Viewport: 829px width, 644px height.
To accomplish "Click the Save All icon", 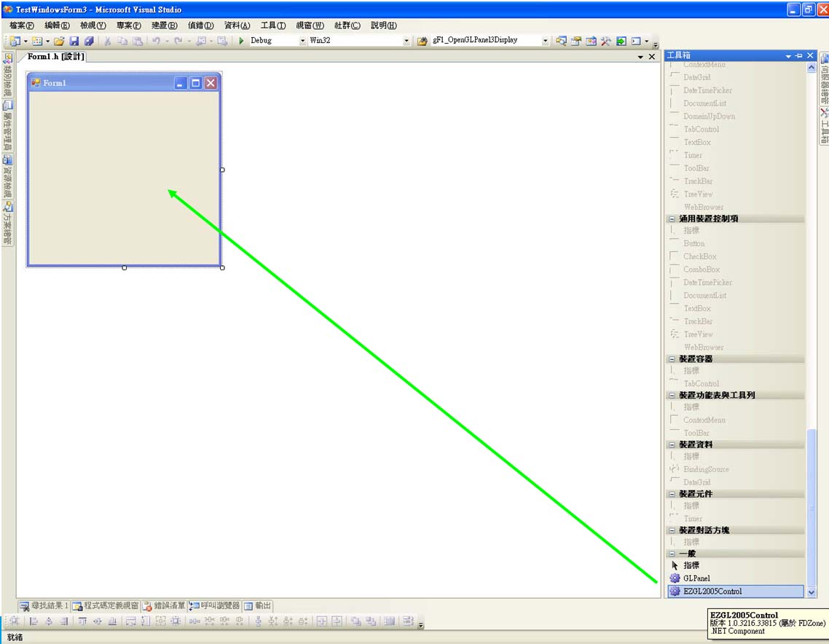I will [88, 42].
